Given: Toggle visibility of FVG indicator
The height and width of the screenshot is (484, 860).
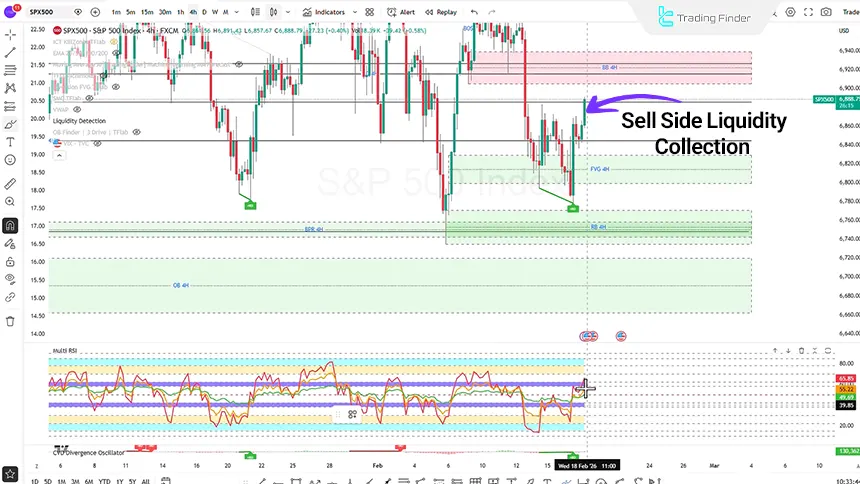Looking at the screenshot, I should point(116,87).
